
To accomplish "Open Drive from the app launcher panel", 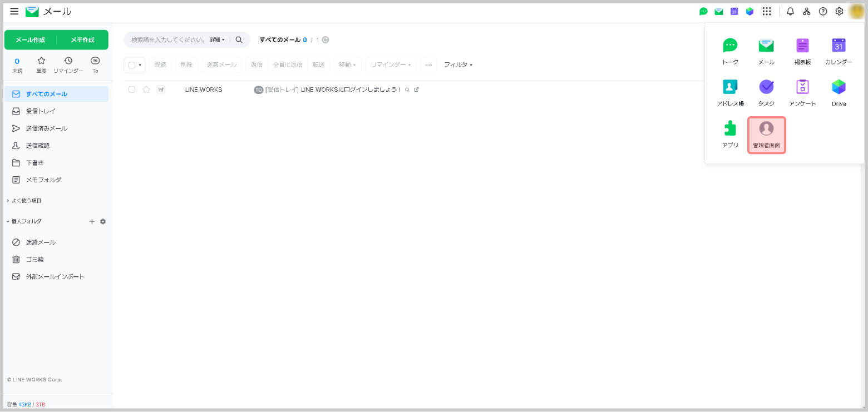I will pos(839,93).
